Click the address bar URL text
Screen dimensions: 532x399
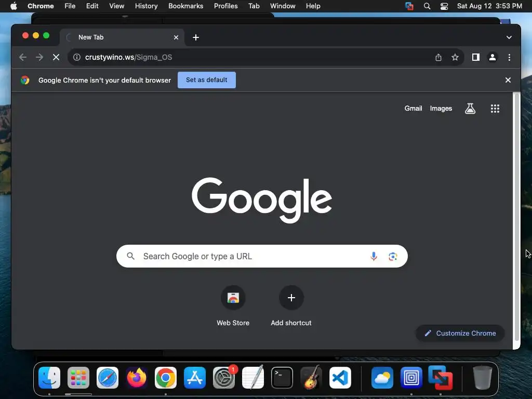(x=129, y=57)
